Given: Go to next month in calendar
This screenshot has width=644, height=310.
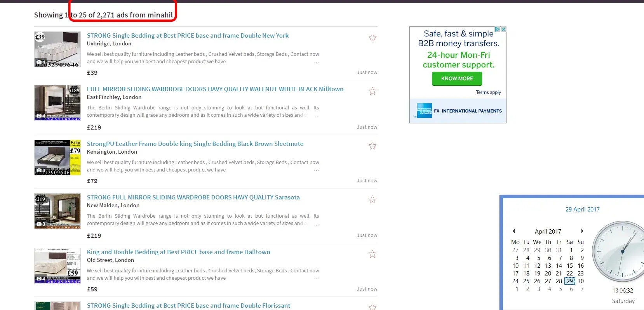Looking at the screenshot, I should point(582,231).
